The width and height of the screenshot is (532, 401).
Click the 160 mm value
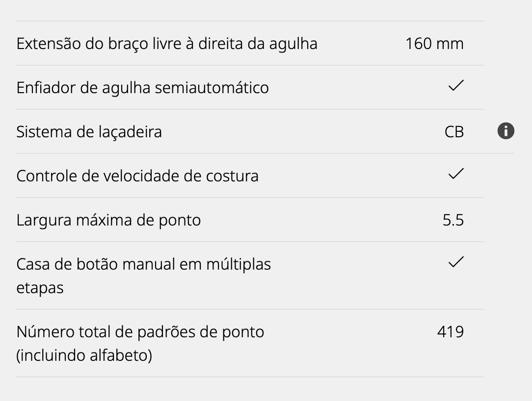(x=435, y=44)
